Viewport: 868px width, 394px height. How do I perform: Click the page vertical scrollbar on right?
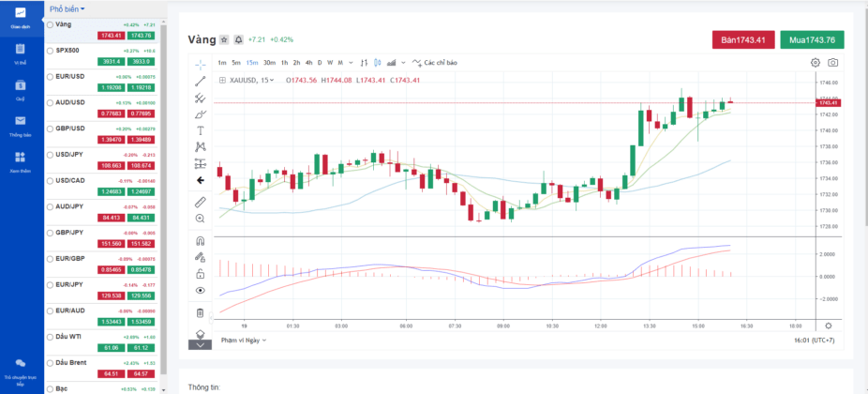coord(864,116)
